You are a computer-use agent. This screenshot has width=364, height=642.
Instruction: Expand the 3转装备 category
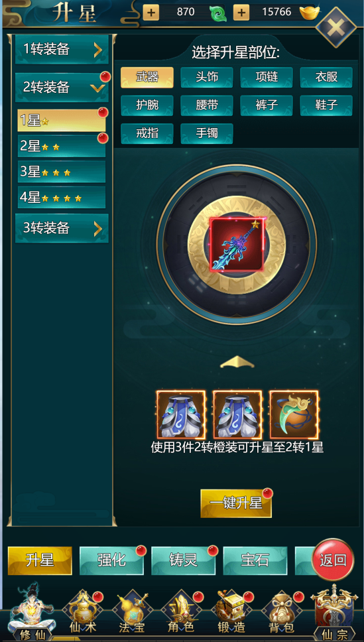(62, 228)
